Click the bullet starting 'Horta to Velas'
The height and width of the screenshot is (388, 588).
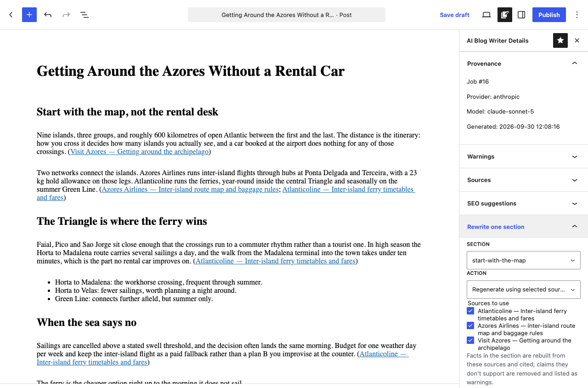tap(146, 291)
